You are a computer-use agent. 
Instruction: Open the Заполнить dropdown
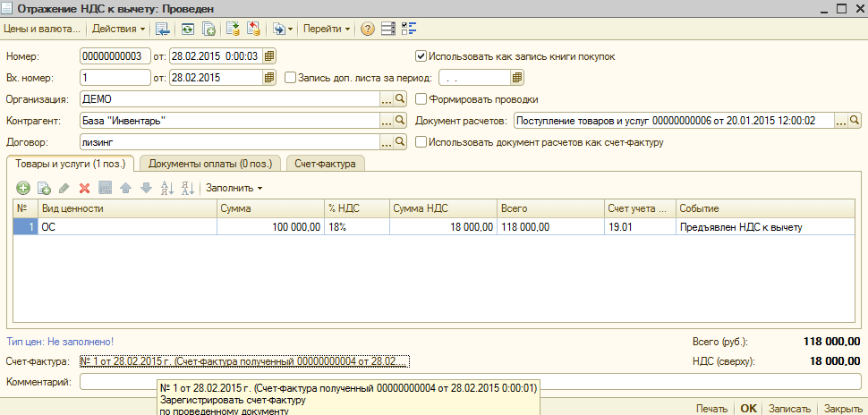coord(234,188)
